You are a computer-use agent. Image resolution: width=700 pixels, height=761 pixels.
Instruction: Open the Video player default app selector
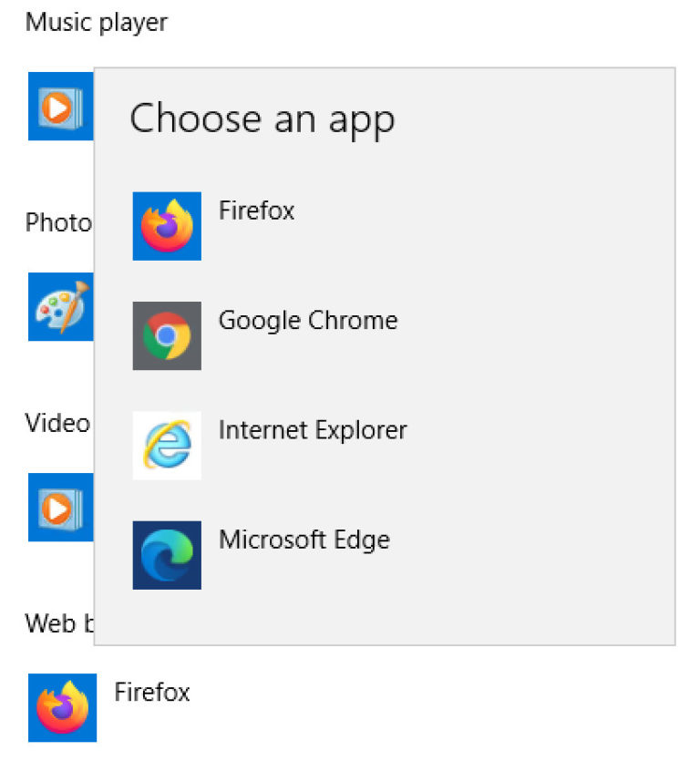(60, 509)
